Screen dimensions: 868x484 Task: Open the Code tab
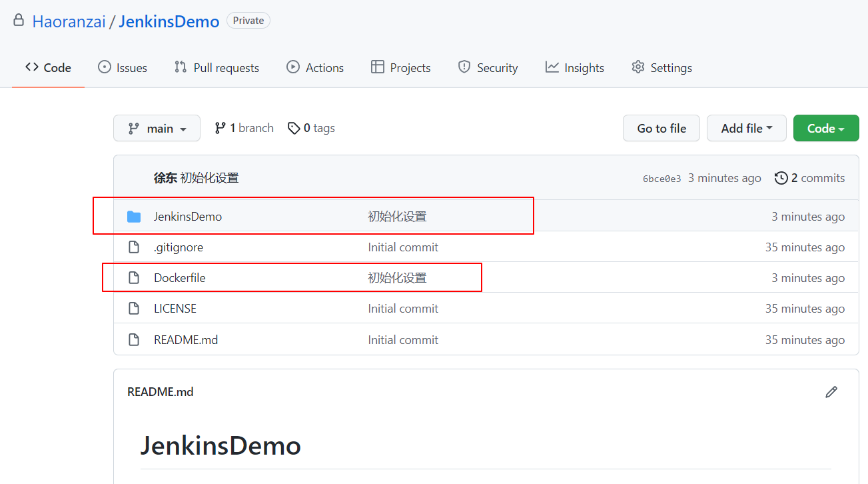click(48, 67)
